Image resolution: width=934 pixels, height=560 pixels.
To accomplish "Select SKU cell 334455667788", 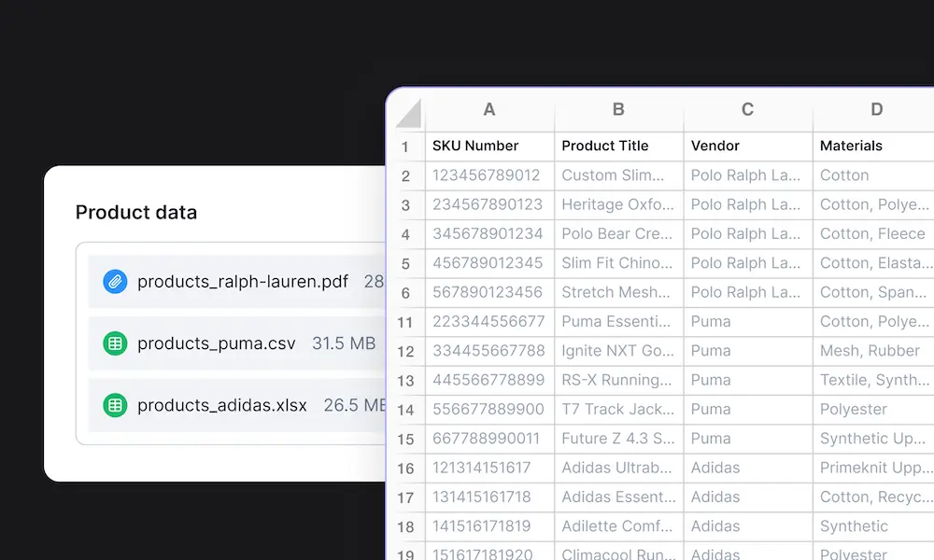I will coord(489,351).
